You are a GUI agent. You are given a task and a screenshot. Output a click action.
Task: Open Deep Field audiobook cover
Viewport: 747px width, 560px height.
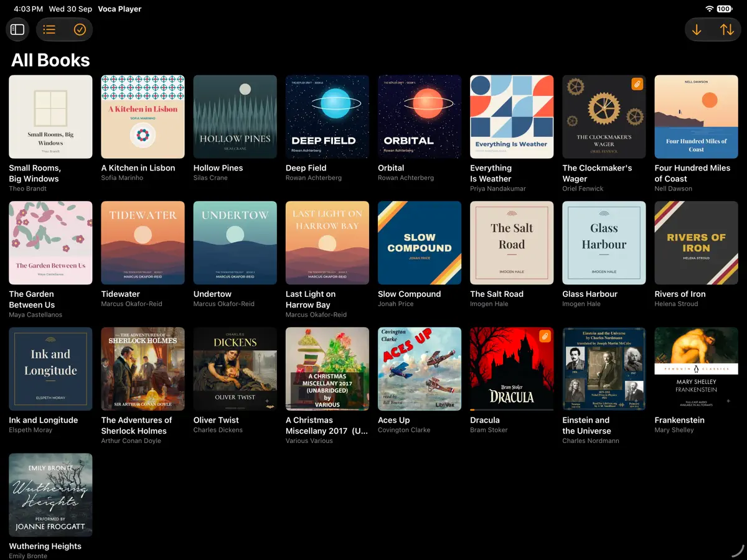click(327, 117)
